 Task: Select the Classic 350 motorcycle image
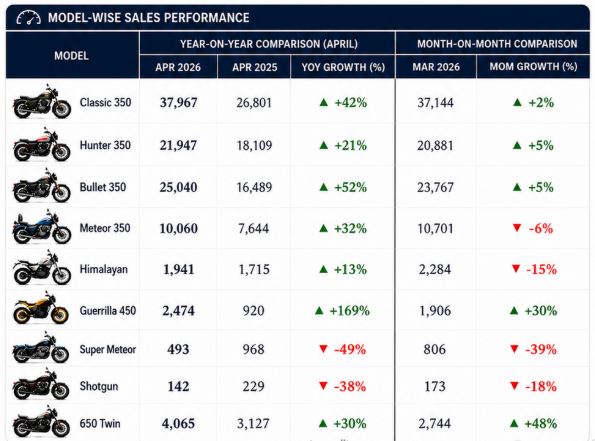pos(42,102)
